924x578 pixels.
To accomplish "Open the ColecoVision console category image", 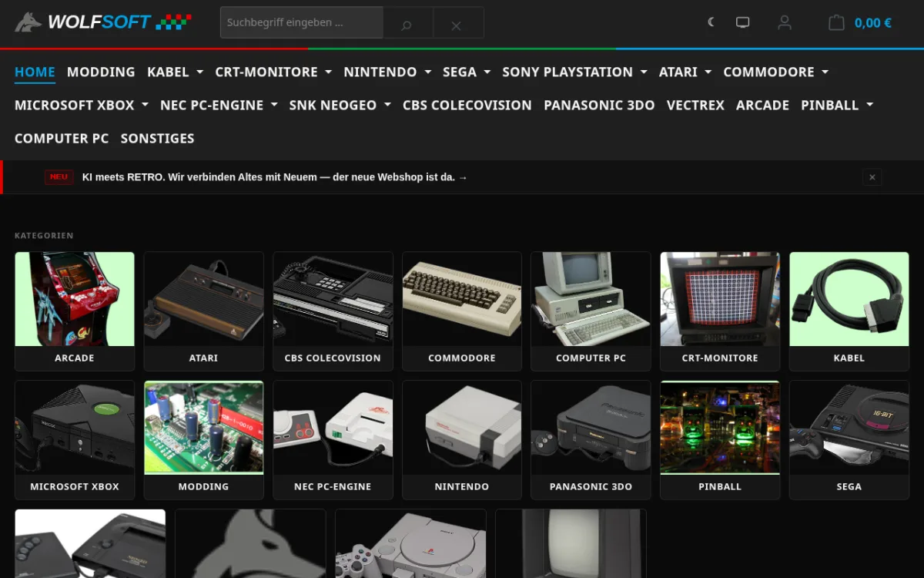I will (x=333, y=299).
